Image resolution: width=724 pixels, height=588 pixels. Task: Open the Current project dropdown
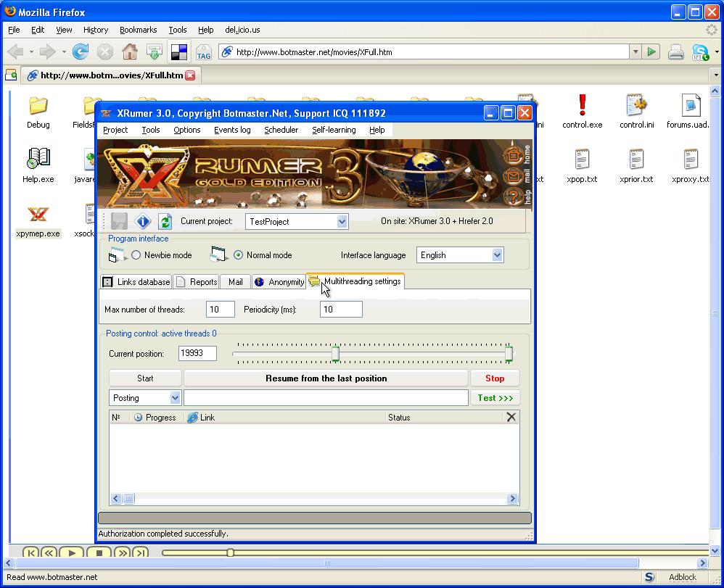(342, 222)
